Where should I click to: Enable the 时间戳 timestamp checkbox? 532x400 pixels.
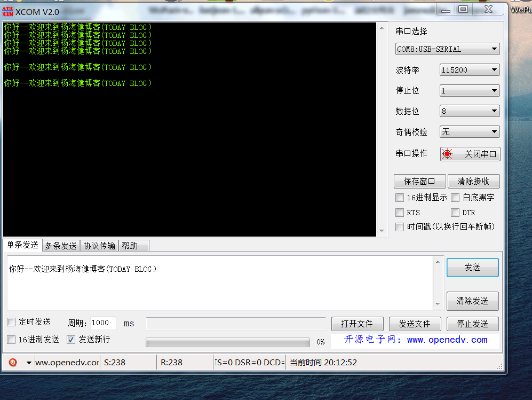point(400,227)
